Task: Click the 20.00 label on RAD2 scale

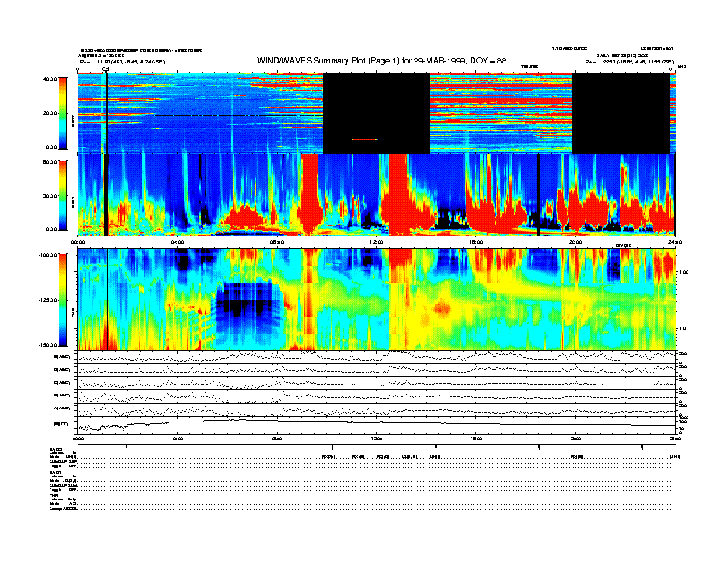Action: pyautogui.click(x=51, y=113)
